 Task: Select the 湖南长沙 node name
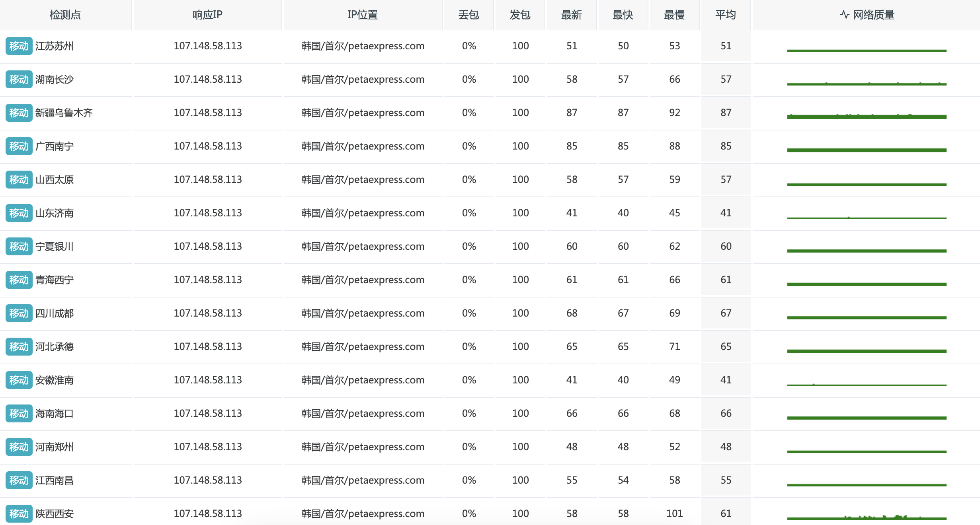click(x=55, y=80)
